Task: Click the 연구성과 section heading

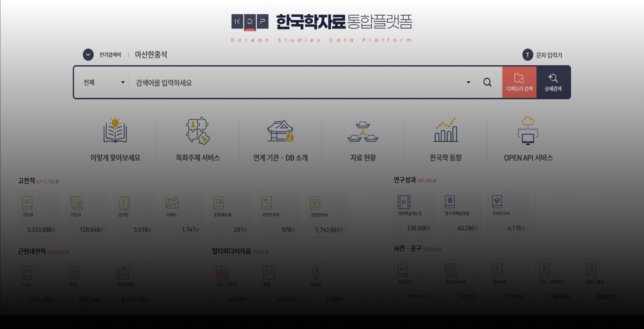Action: pos(405,180)
